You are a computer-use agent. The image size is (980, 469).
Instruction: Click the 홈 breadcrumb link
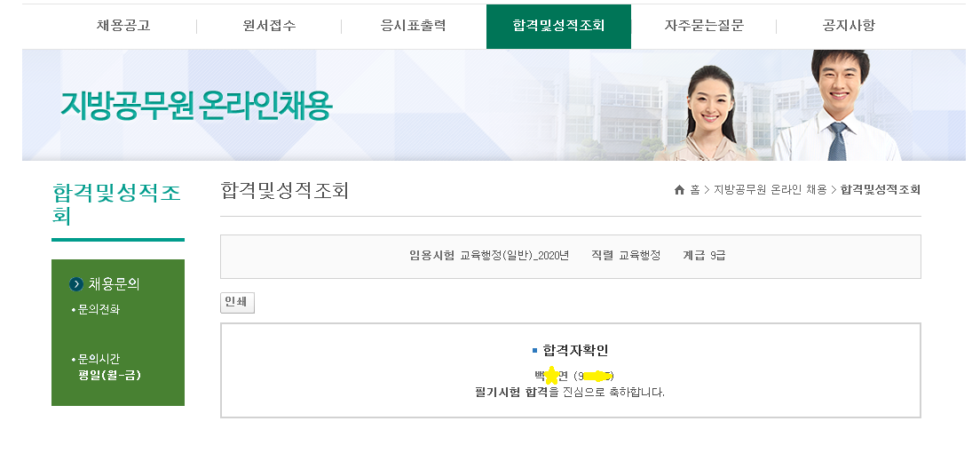695,190
